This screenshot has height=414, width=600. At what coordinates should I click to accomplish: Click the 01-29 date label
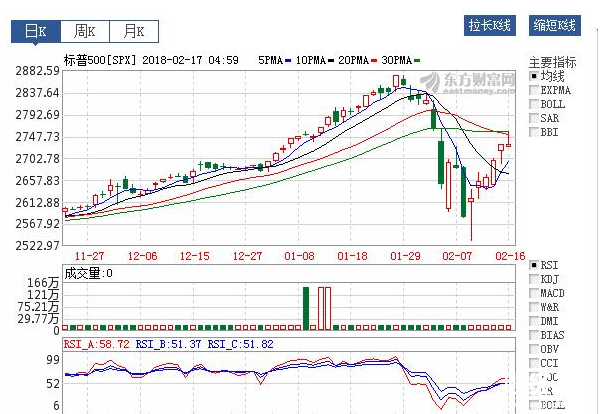[x=405, y=256]
